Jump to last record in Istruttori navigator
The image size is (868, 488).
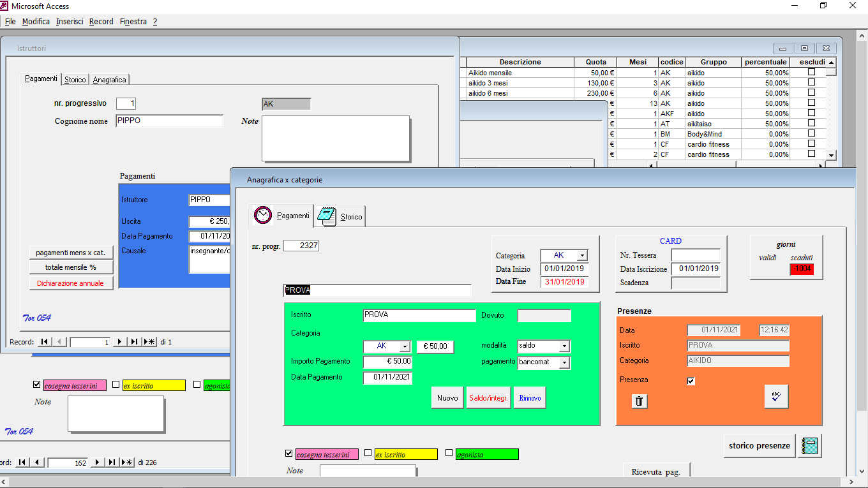(134, 342)
